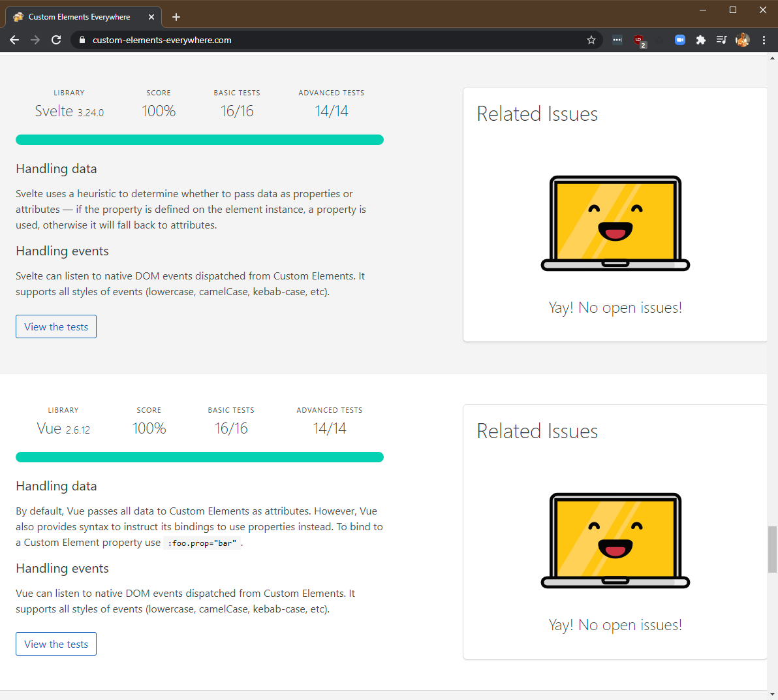Click Svelte's Handling data heading
778x700 pixels.
click(56, 168)
